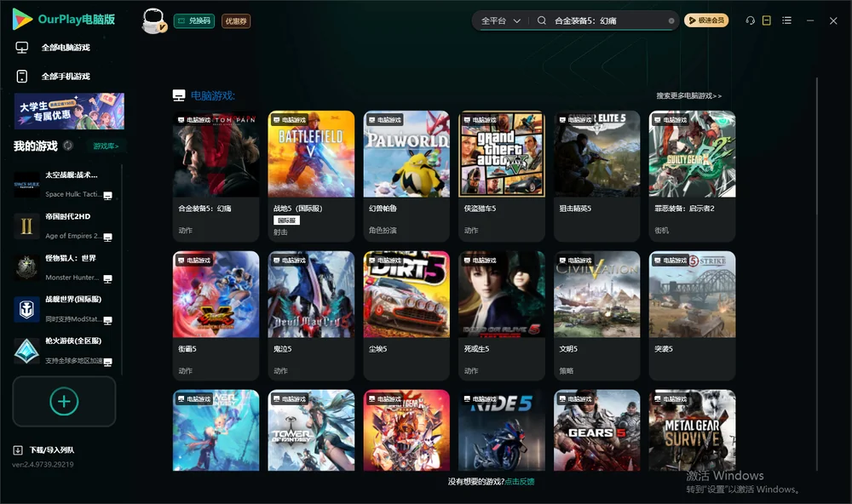Image resolution: width=852 pixels, height=504 pixels.
Task: Click the search input field
Action: pos(608,20)
